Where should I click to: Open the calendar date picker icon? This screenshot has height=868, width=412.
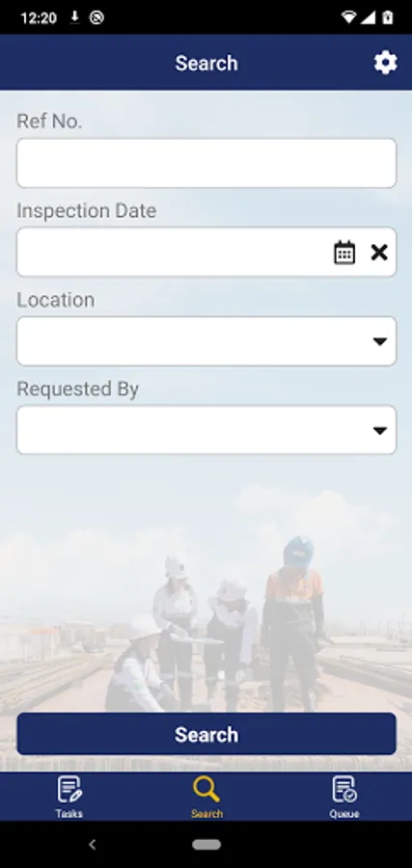point(344,253)
